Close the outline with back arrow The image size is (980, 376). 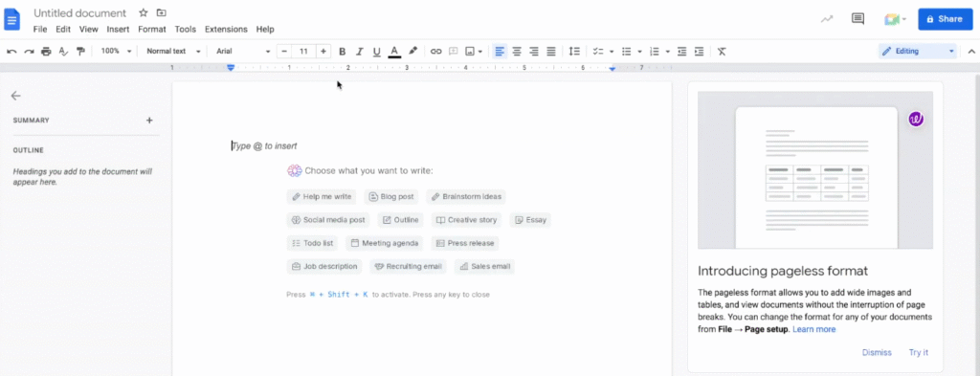click(15, 96)
